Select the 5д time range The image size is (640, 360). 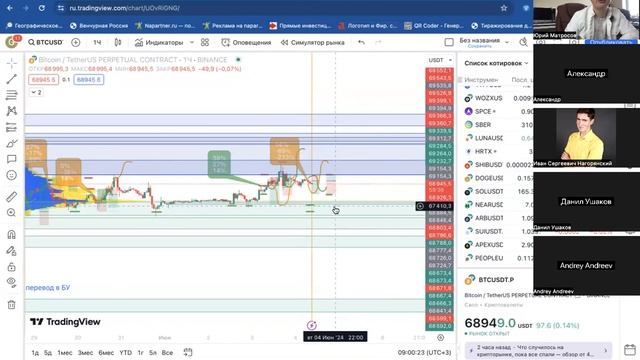(48, 353)
